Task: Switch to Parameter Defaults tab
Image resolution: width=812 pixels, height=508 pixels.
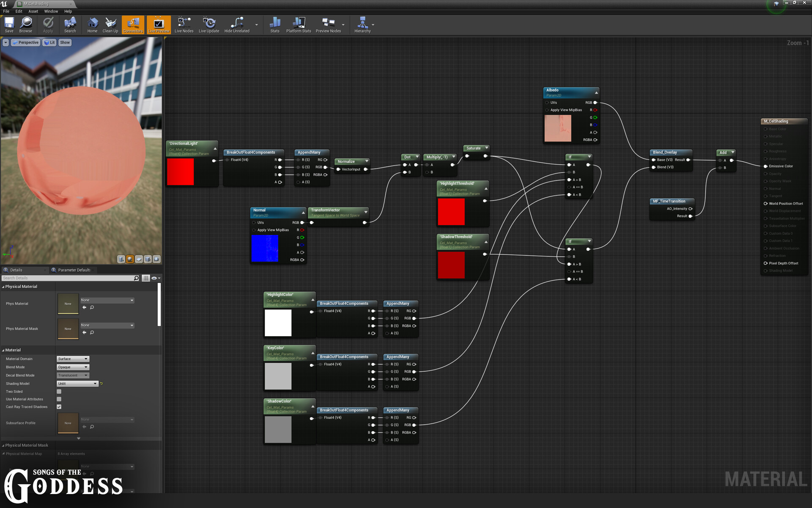Action: 73,270
